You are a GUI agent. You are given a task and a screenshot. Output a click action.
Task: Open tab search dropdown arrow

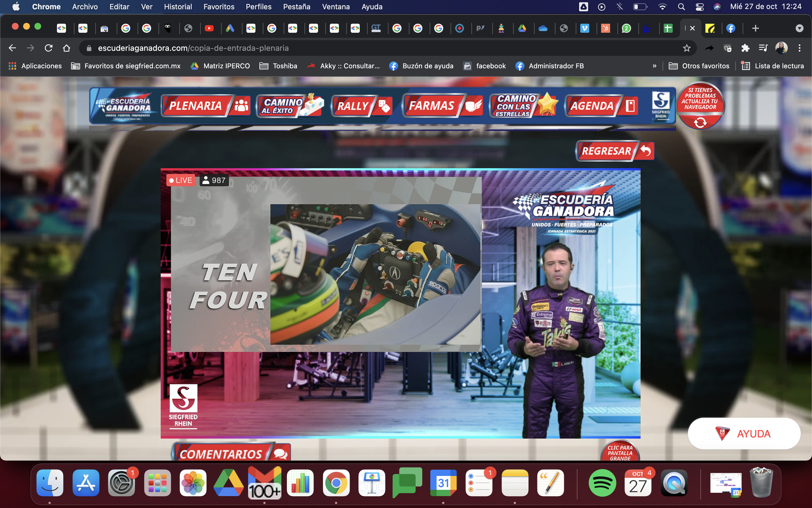[x=800, y=29]
